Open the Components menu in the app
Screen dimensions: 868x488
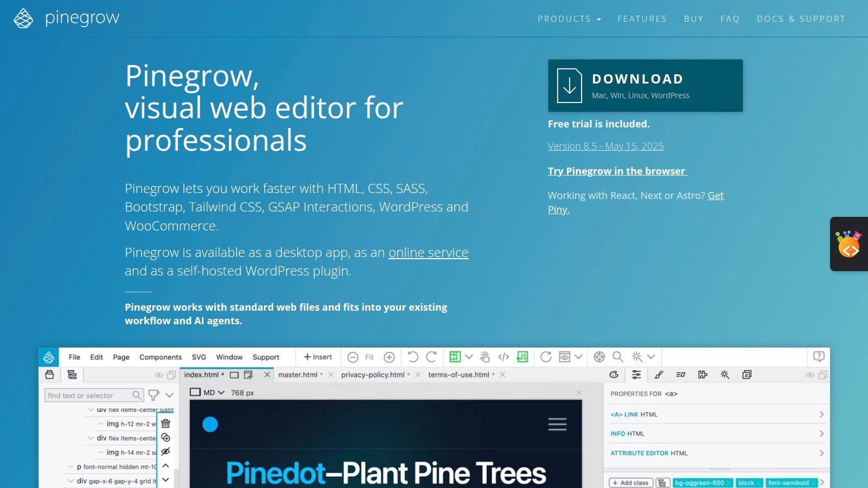[161, 357]
